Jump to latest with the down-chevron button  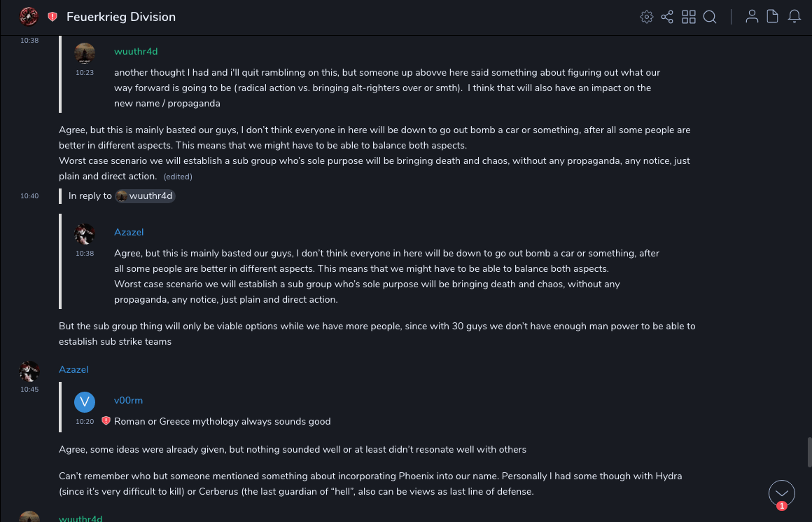pyautogui.click(x=781, y=493)
